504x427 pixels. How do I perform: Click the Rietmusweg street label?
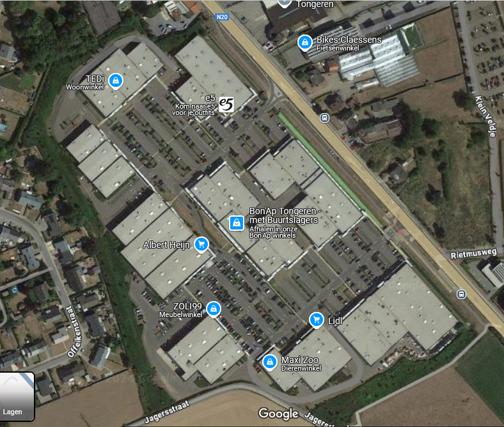[x=473, y=254]
